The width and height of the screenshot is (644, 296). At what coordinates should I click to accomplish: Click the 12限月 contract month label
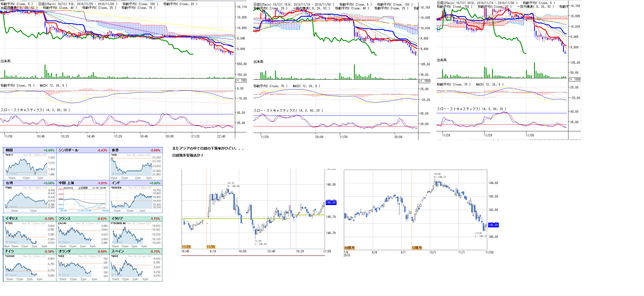(x=417, y=248)
